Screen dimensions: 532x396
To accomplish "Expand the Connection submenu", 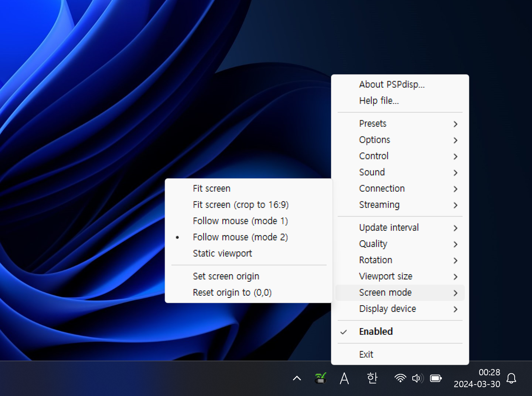I will (x=400, y=189).
